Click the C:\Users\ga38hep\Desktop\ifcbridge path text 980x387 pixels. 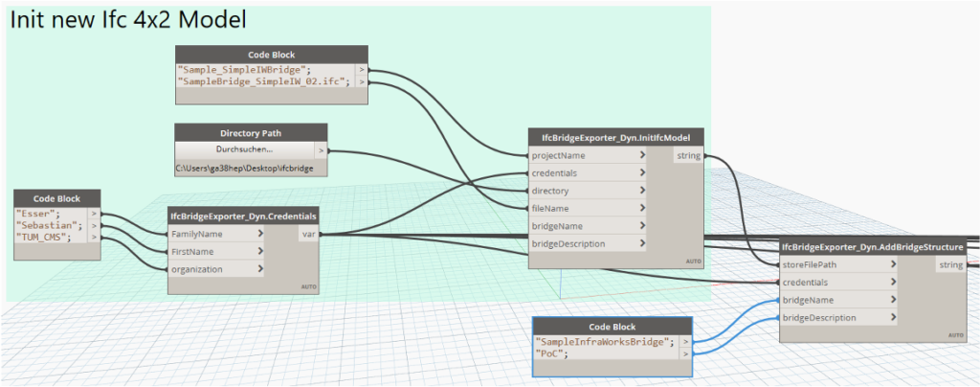pyautogui.click(x=244, y=169)
